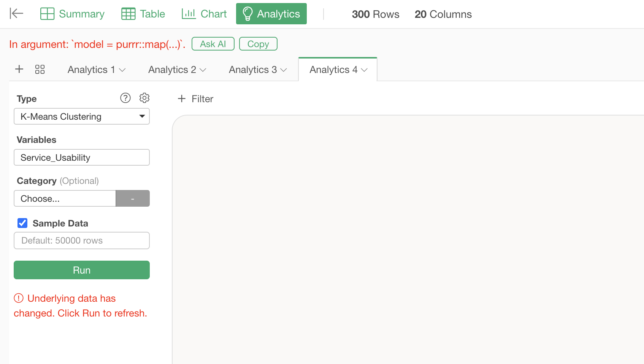
Task: Open the Category Choose... selector
Action: coord(65,198)
